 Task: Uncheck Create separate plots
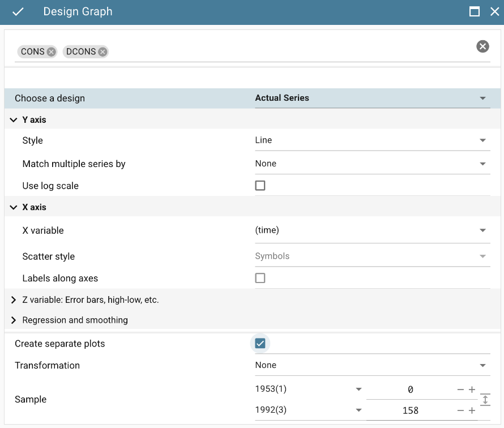[x=260, y=344]
